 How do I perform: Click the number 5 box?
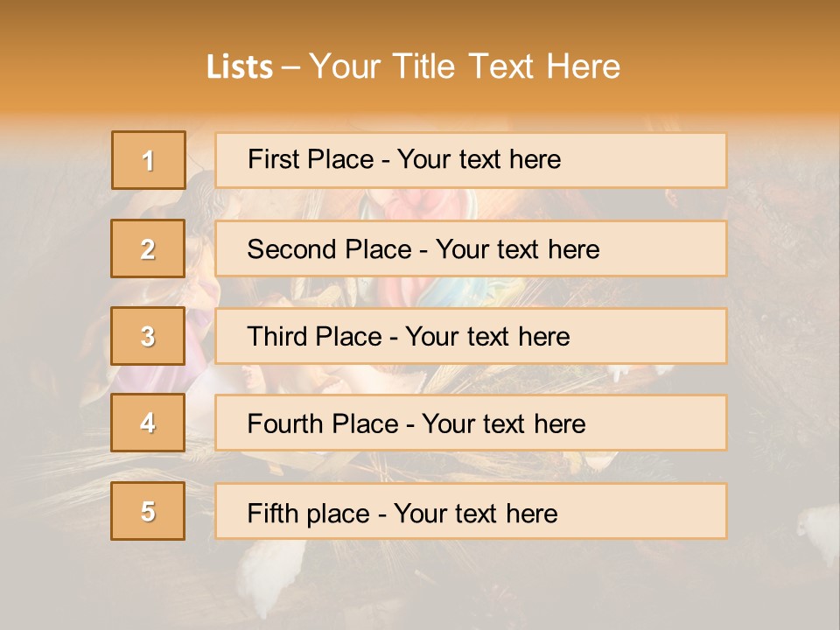click(149, 511)
